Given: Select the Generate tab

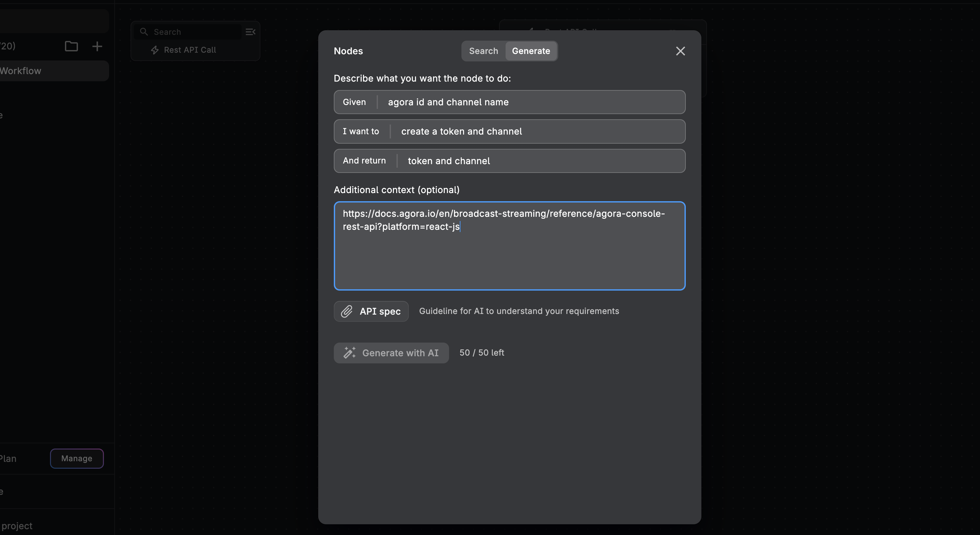Looking at the screenshot, I should (x=531, y=51).
